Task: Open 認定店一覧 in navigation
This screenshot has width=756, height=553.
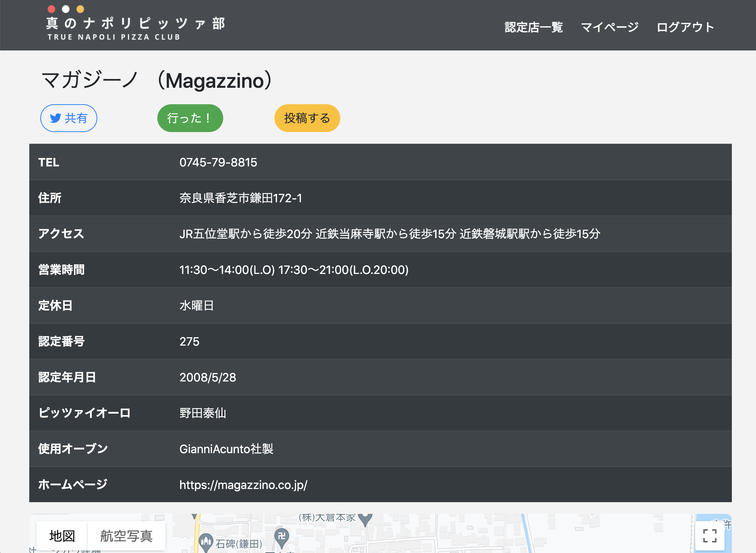Action: 534,27
